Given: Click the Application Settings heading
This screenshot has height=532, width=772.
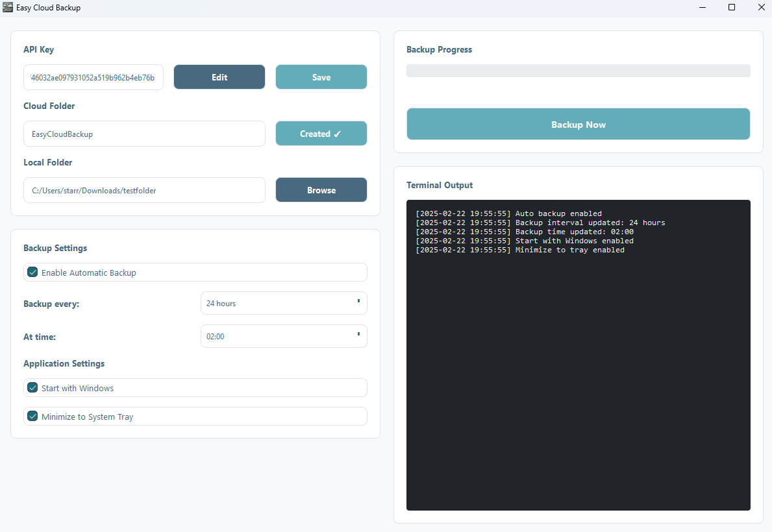Looking at the screenshot, I should [64, 364].
